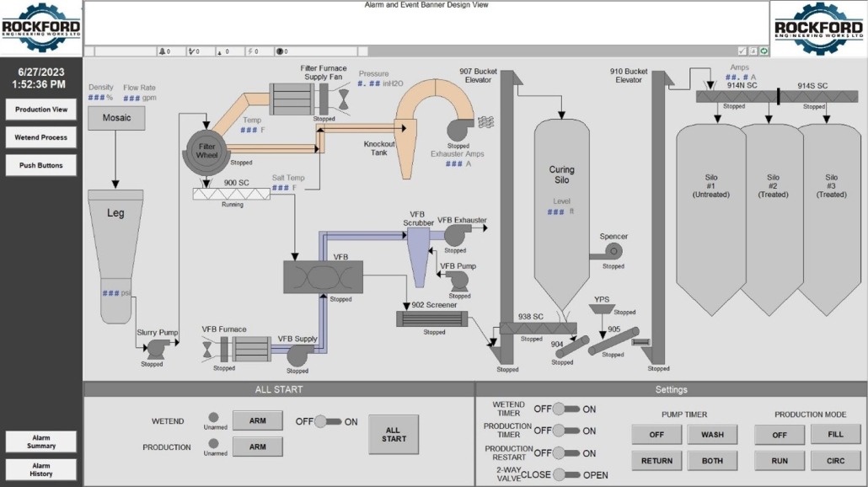
Task: Click the alarm bell count icon in banner
Action: click(162, 51)
